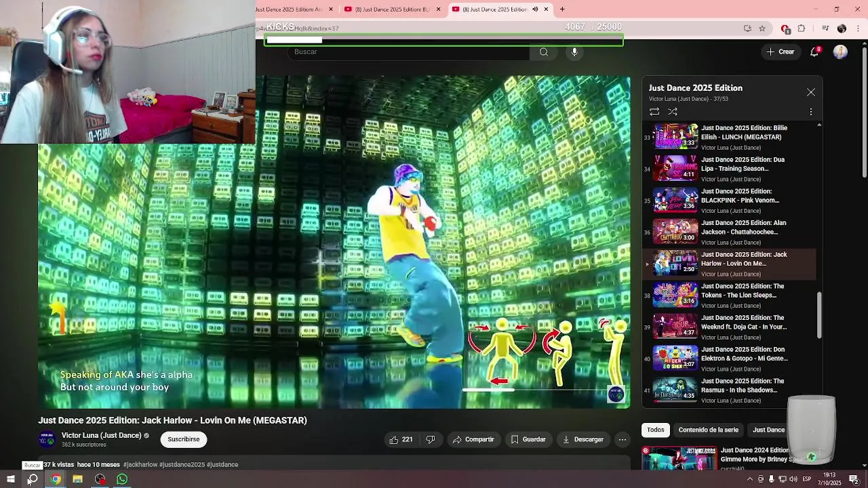Dislike the video with the thumbs-down button
This screenshot has height=488, width=868.
[431, 439]
